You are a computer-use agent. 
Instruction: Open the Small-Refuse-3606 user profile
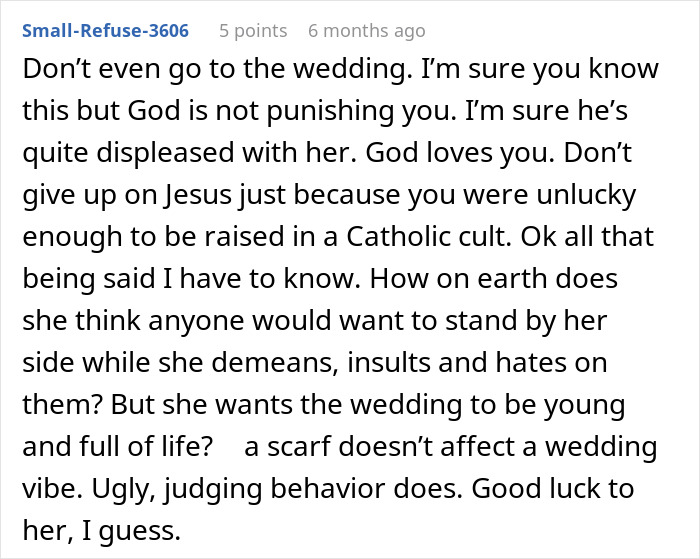[105, 31]
